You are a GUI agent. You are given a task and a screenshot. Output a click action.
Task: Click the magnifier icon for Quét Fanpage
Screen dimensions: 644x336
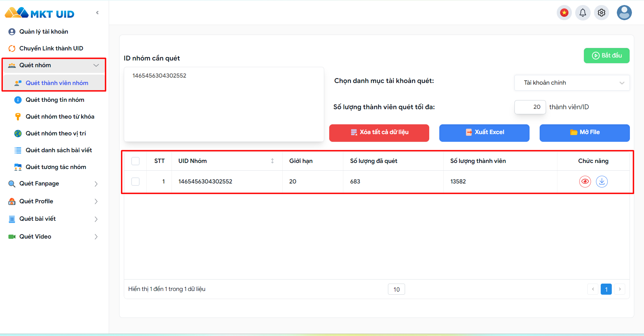[12, 184]
